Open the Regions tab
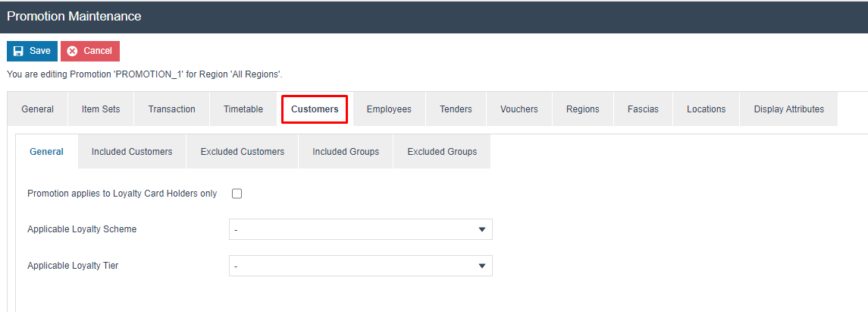This screenshot has width=868, height=312. pos(582,109)
